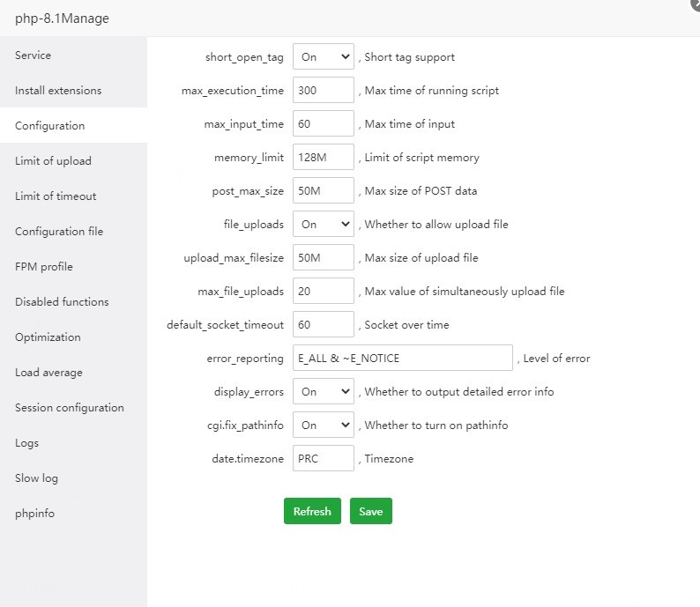Switch to the Service tab
700x607 pixels.
(34, 56)
